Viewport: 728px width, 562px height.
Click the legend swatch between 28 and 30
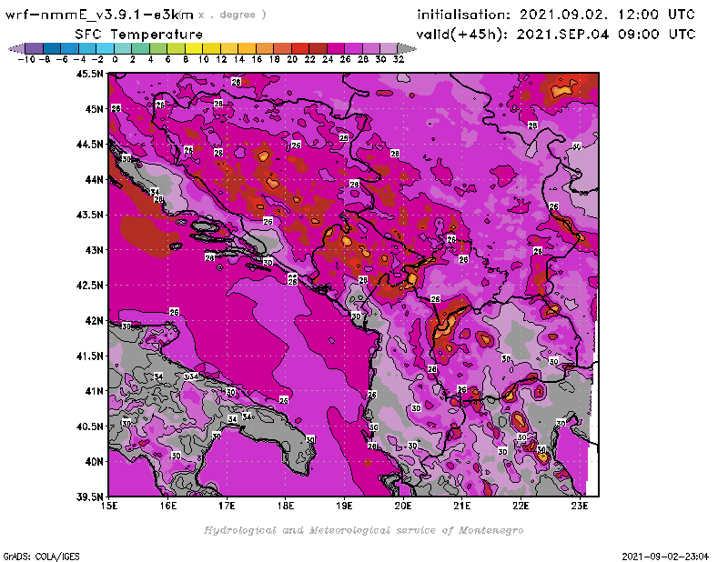[x=371, y=48]
